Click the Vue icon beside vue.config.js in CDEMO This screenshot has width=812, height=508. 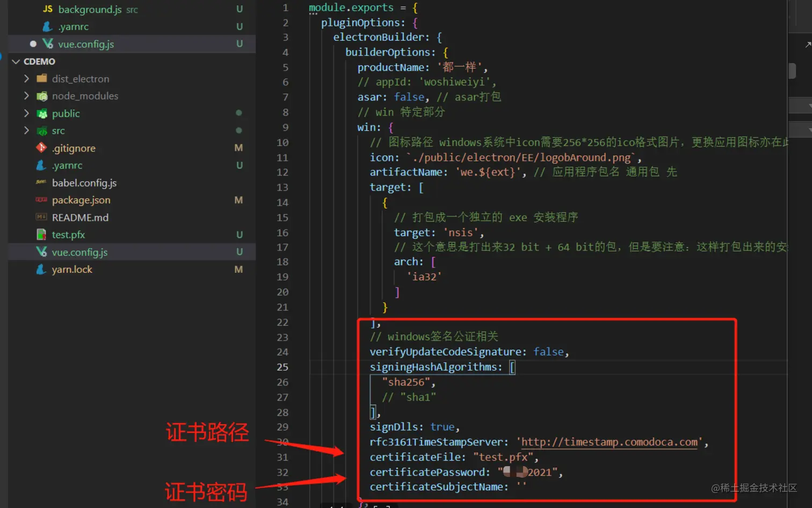coord(41,252)
